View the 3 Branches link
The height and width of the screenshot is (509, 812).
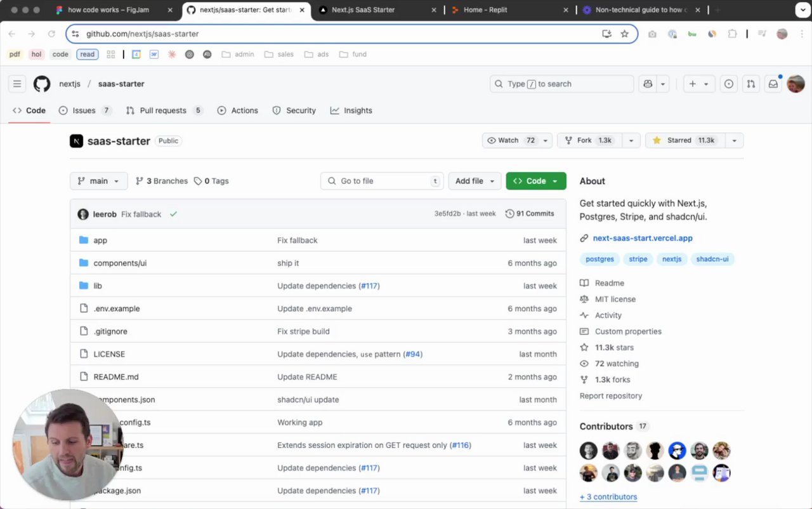[162, 181]
